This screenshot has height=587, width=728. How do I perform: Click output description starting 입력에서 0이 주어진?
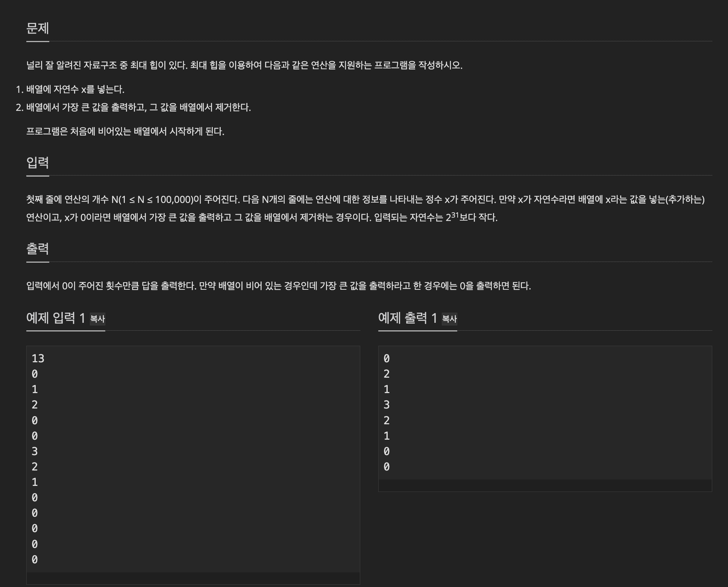[x=278, y=286]
